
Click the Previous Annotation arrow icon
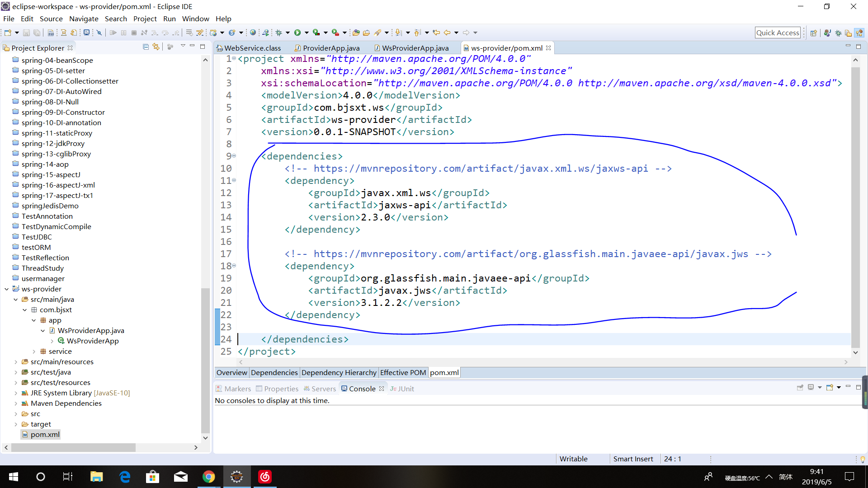[417, 33]
